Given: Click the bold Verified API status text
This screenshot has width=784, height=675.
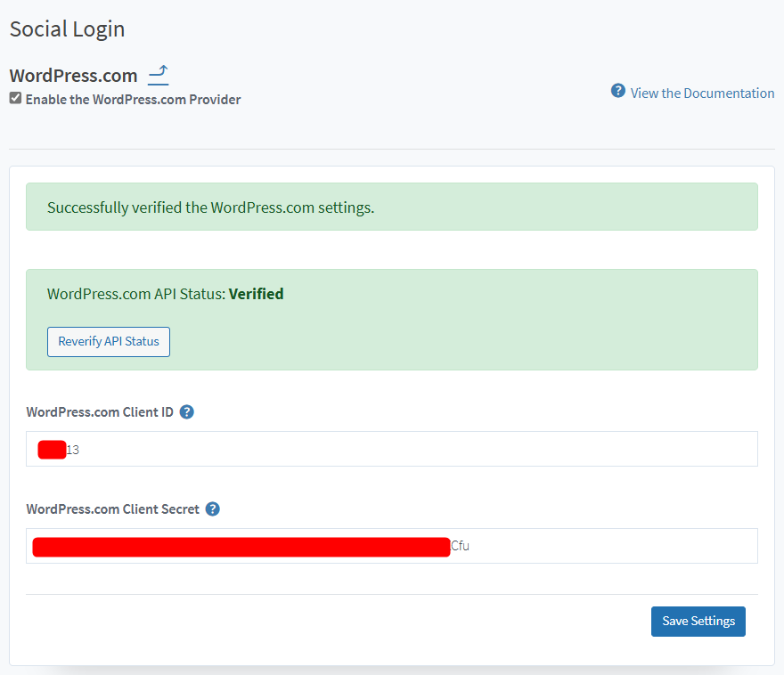Looking at the screenshot, I should click(256, 294).
